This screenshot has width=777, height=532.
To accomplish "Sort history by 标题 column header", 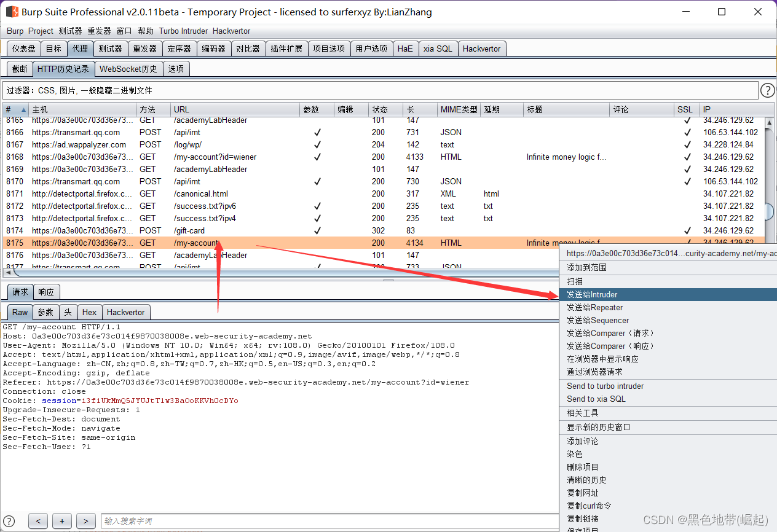I will (567, 109).
